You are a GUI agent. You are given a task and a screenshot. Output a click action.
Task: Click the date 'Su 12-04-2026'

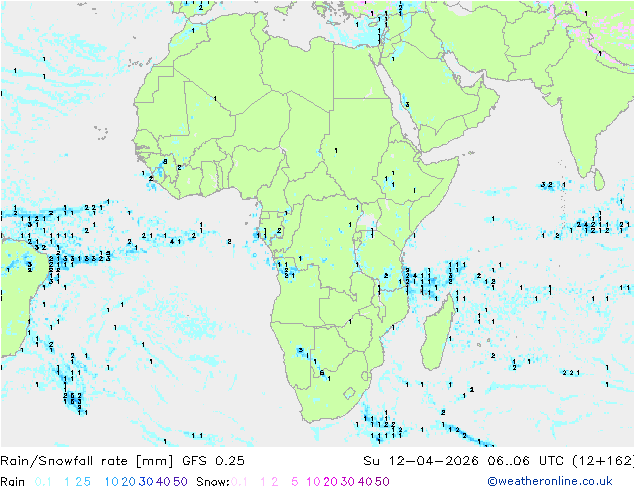(x=421, y=460)
